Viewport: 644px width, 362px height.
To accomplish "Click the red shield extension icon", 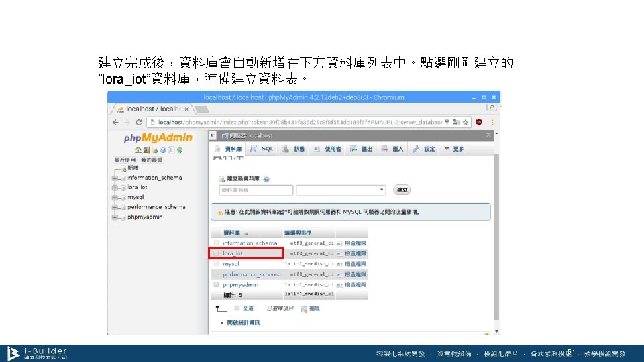I will (479, 122).
